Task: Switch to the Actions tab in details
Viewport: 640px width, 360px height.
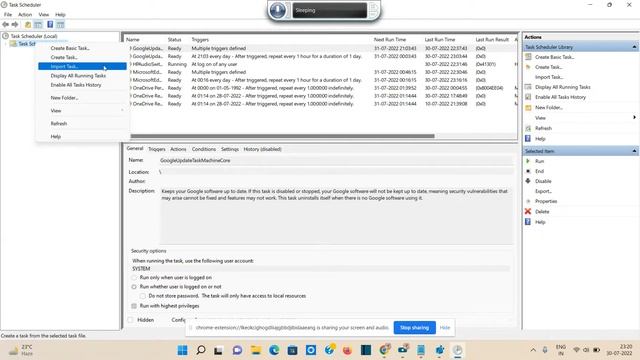Action: point(178,149)
